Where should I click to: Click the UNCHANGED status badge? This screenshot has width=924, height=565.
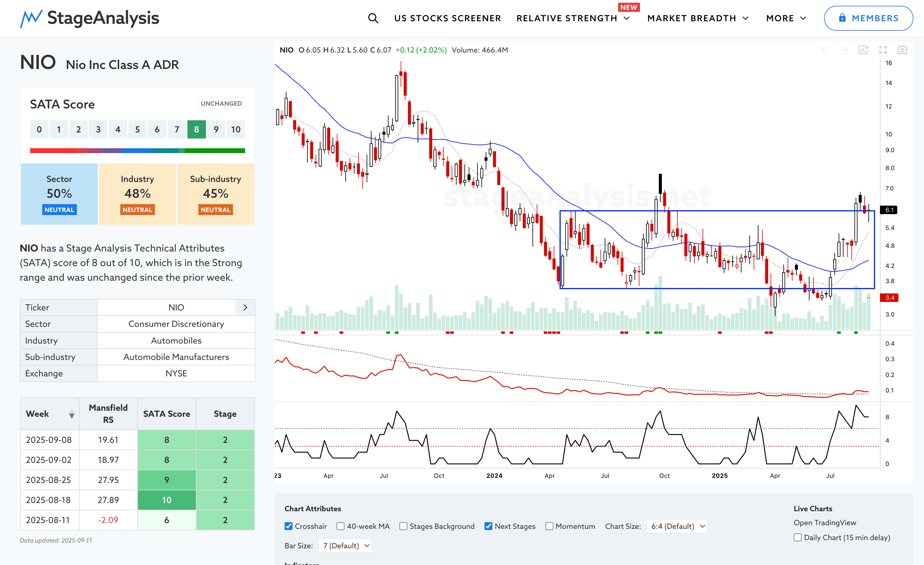tap(221, 104)
